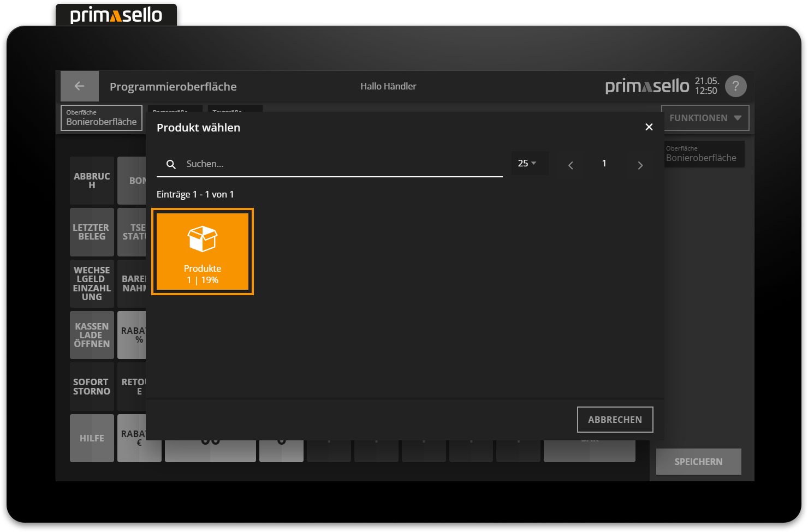Open help via the question mark icon
This screenshot has height=532, width=808.
pos(735,86)
